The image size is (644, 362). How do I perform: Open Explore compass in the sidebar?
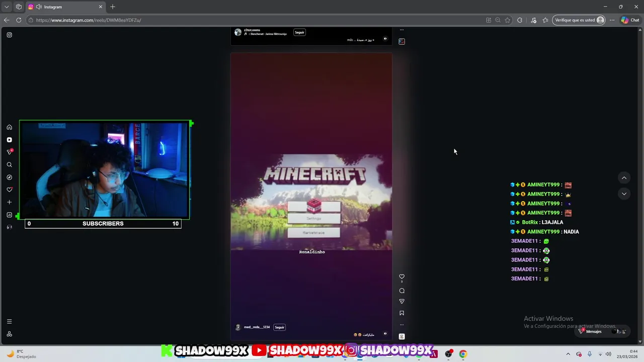click(x=9, y=177)
